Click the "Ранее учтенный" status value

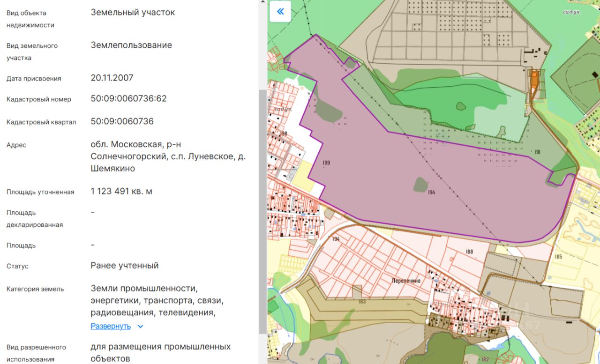[x=125, y=265]
